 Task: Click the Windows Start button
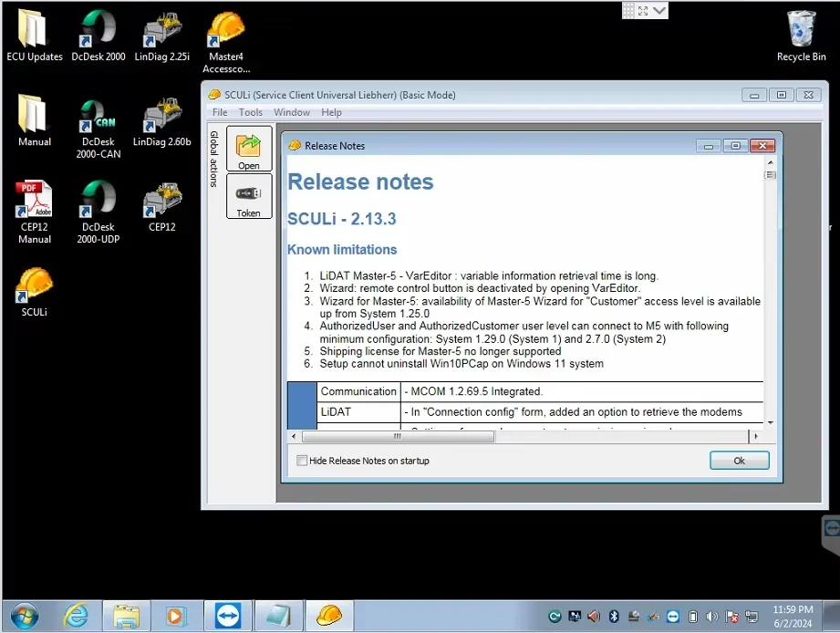(24, 617)
